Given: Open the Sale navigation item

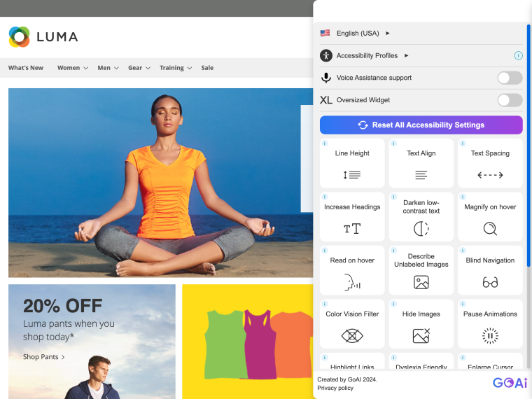Looking at the screenshot, I should (x=207, y=68).
